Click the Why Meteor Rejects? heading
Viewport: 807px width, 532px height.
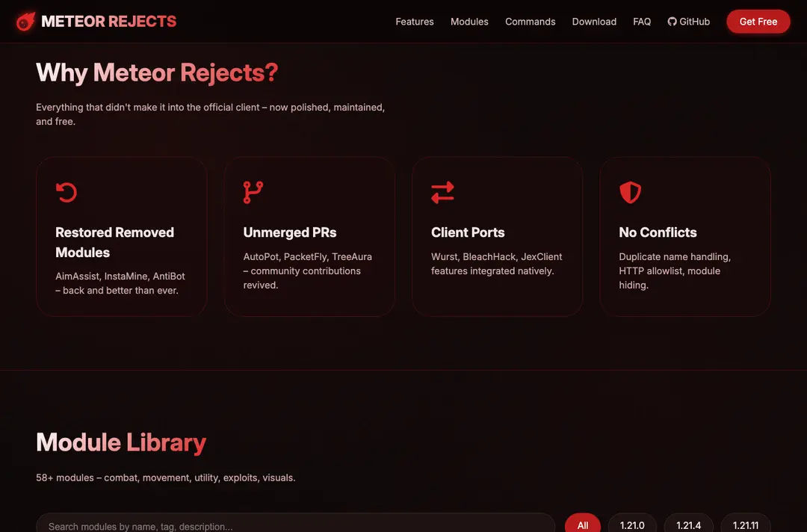click(157, 72)
